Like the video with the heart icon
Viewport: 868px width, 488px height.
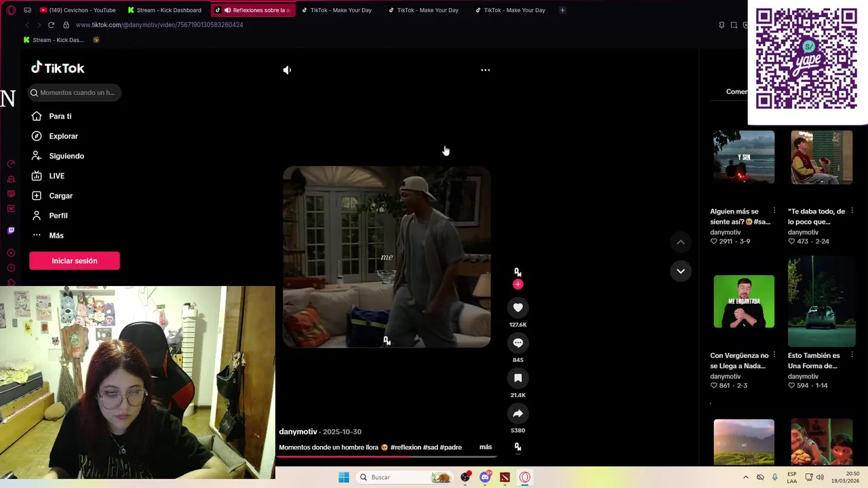pos(518,308)
